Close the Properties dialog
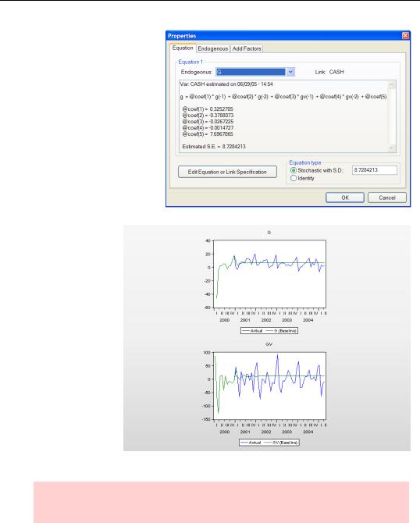 (405, 36)
